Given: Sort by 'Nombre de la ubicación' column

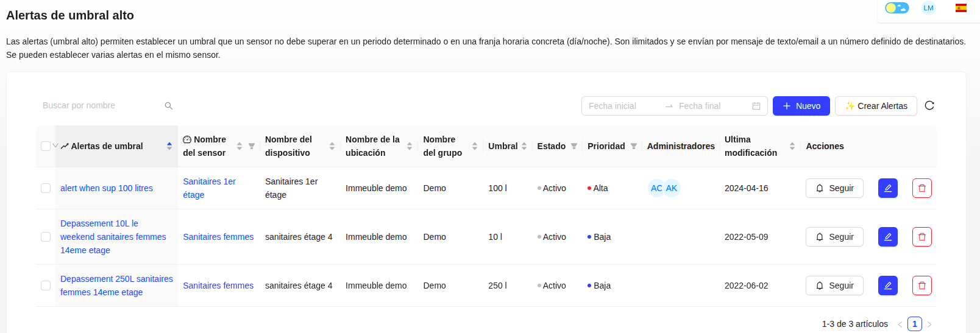Looking at the screenshot, I should click(410, 146).
